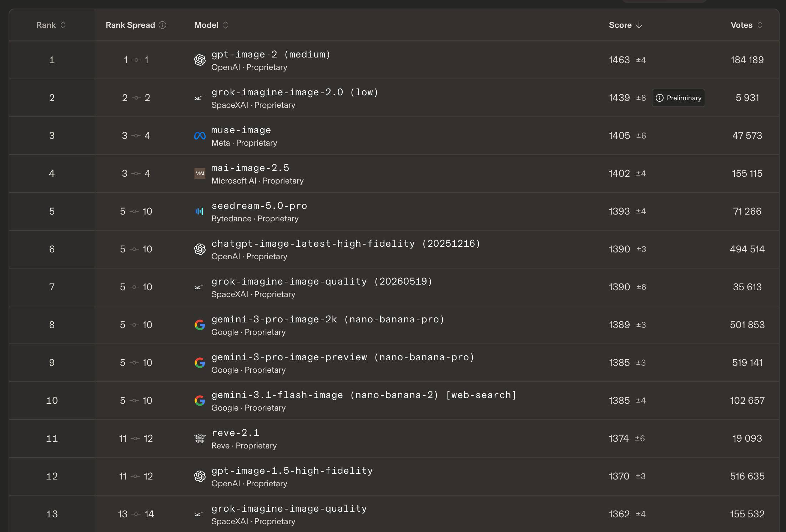Image resolution: width=786 pixels, height=532 pixels.
Task: Click rank spread 2–2 for grok-imagine-image-2.0
Action: [x=136, y=98]
